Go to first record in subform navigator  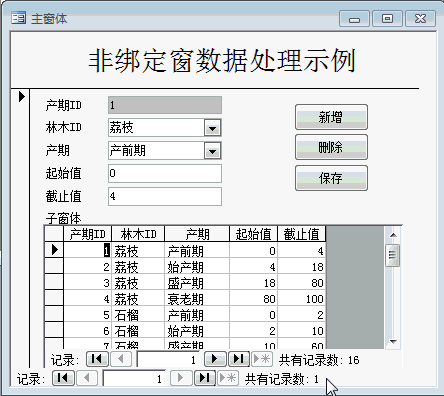click(97, 359)
